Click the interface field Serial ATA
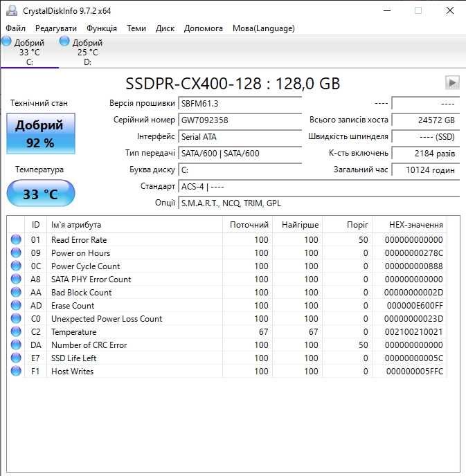 tap(240, 136)
